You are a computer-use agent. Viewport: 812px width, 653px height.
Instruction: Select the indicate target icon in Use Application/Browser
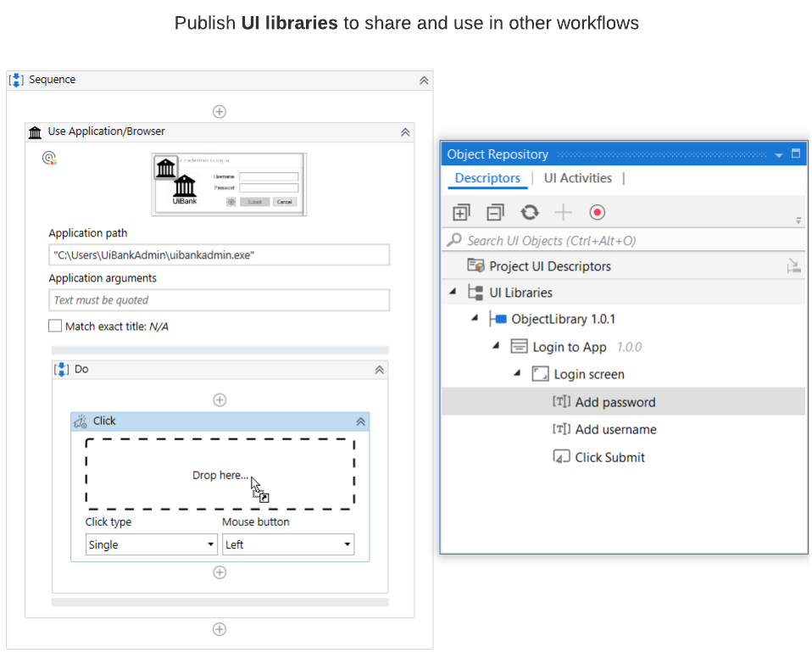click(x=48, y=158)
